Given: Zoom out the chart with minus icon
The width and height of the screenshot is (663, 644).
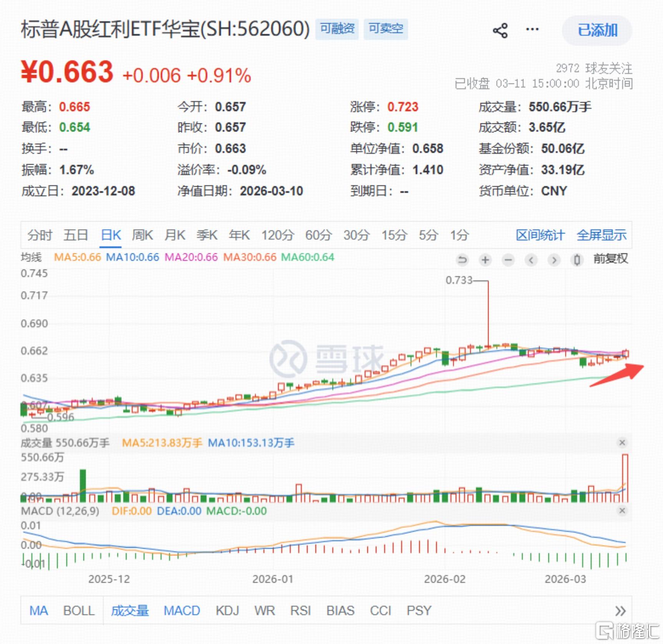Looking at the screenshot, I should [508, 260].
